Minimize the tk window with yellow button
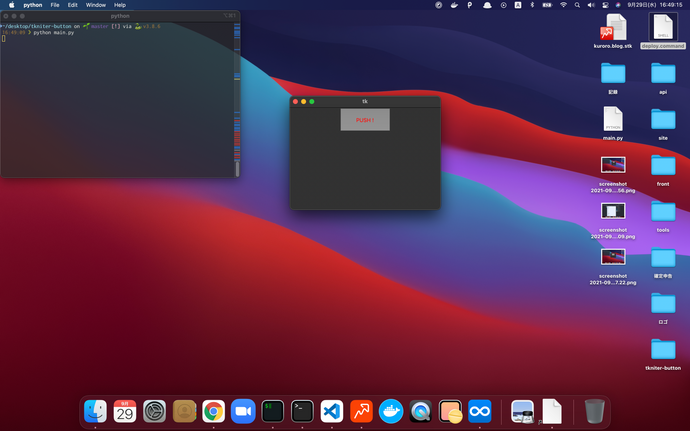690x431 pixels. (x=304, y=102)
